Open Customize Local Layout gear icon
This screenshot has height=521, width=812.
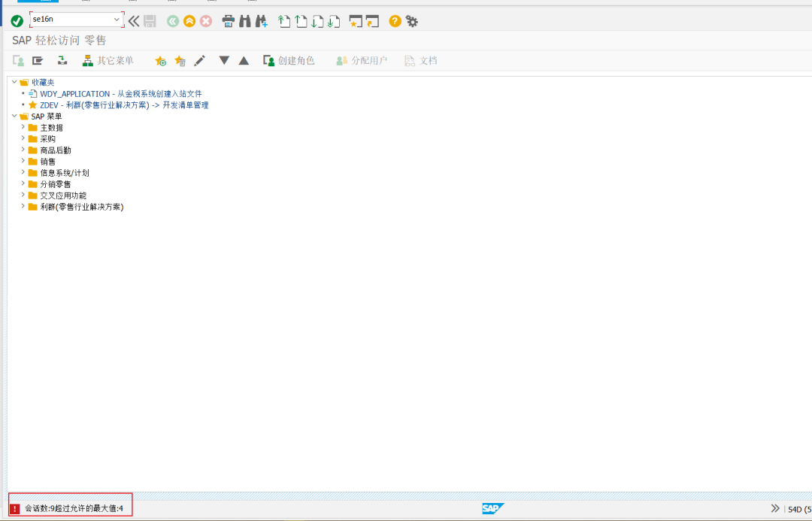(412, 21)
